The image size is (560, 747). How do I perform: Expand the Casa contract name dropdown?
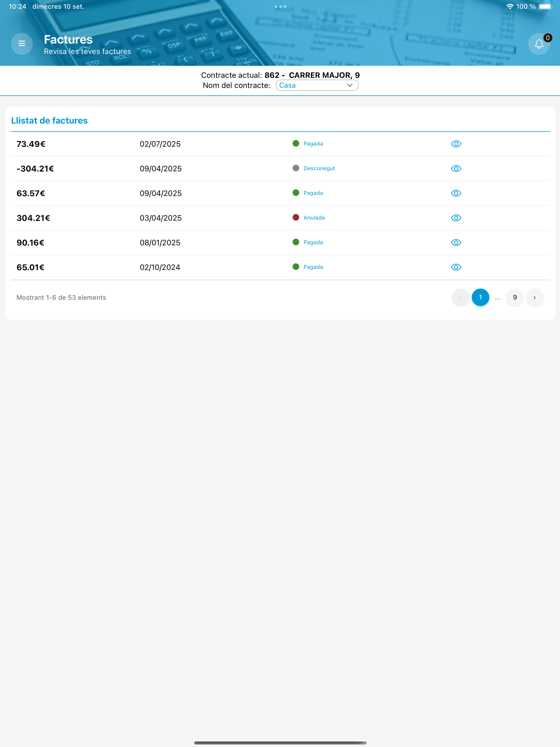click(x=317, y=86)
